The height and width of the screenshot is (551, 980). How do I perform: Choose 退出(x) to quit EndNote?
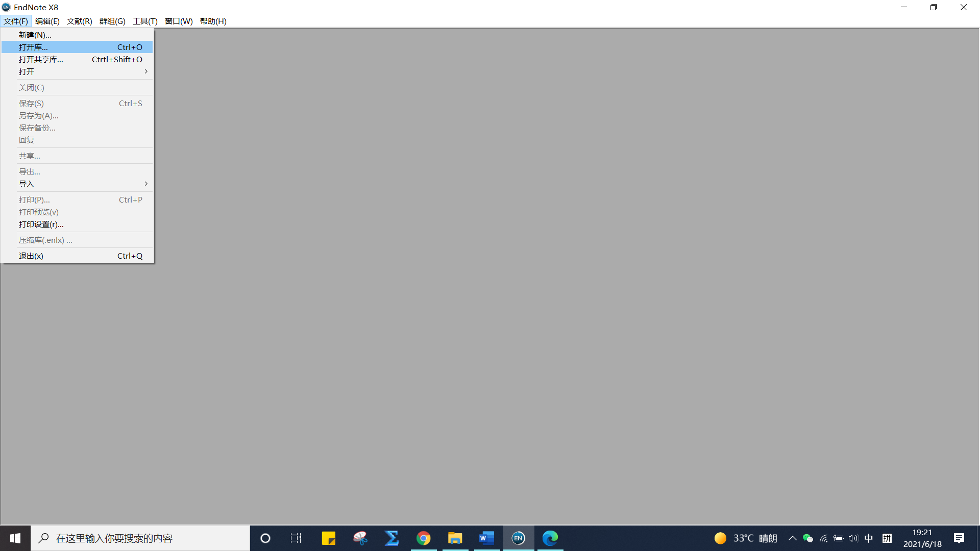(x=31, y=256)
